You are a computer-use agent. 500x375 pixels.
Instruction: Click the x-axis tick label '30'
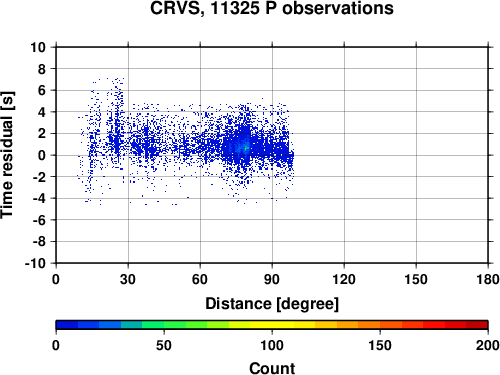pos(128,279)
